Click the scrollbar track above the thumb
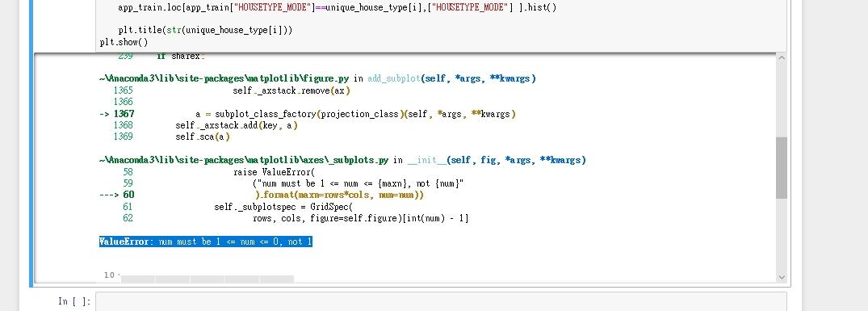868x311 pixels. point(781,99)
